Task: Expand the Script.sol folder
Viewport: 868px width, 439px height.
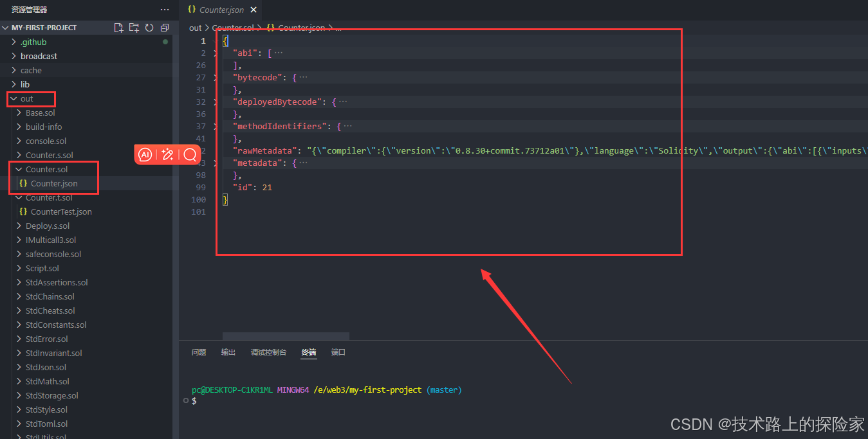Action: pyautogui.click(x=86, y=268)
